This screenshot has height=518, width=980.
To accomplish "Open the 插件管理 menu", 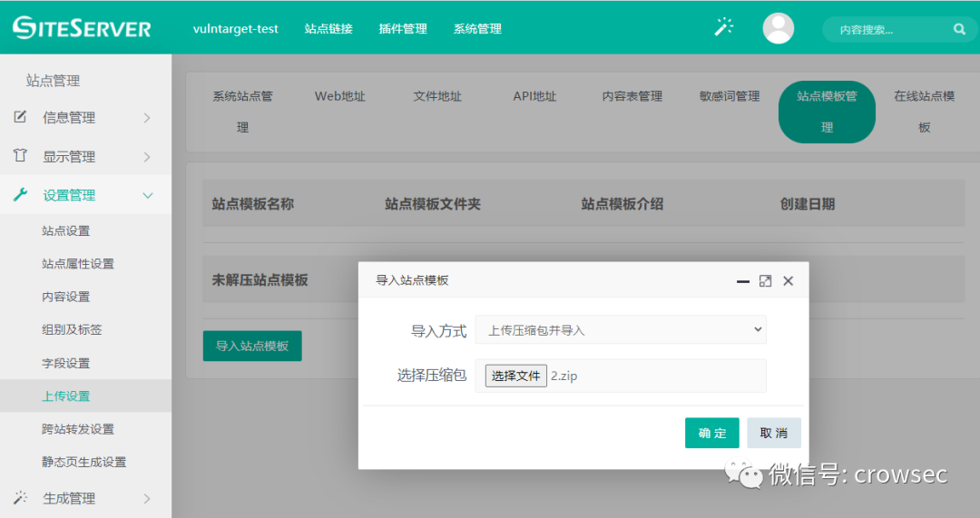I will 403,29.
